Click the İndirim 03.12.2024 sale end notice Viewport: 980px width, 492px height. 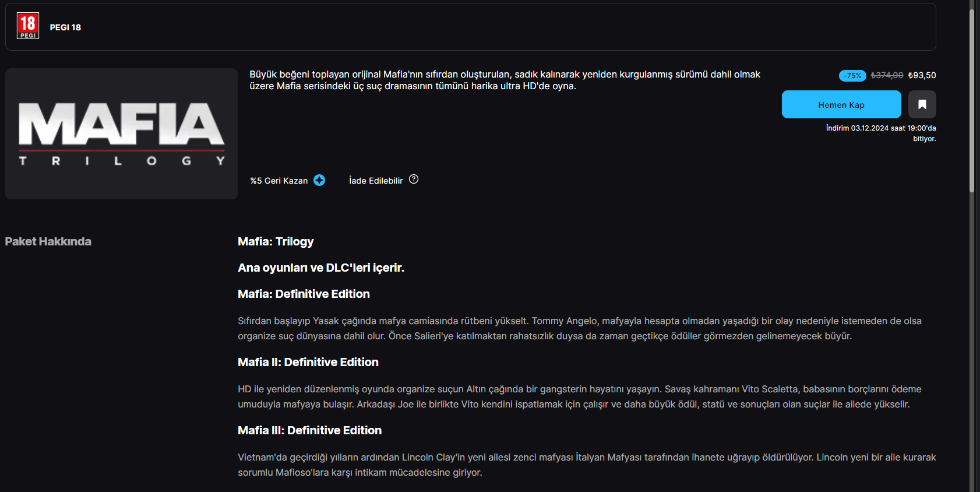881,133
